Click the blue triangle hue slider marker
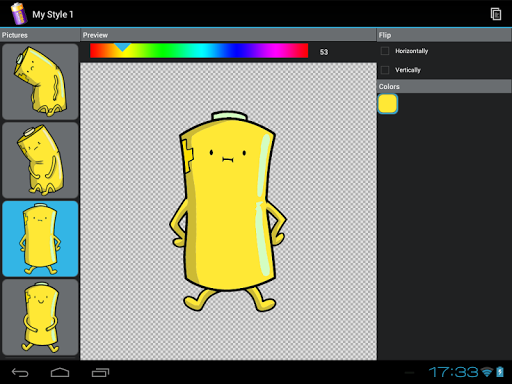This screenshot has width=512, height=384. [x=123, y=47]
